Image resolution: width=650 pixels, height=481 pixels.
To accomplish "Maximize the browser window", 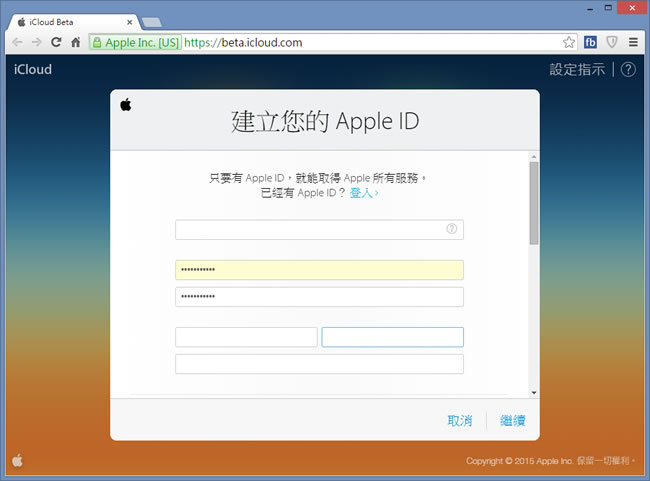I will click(608, 7).
